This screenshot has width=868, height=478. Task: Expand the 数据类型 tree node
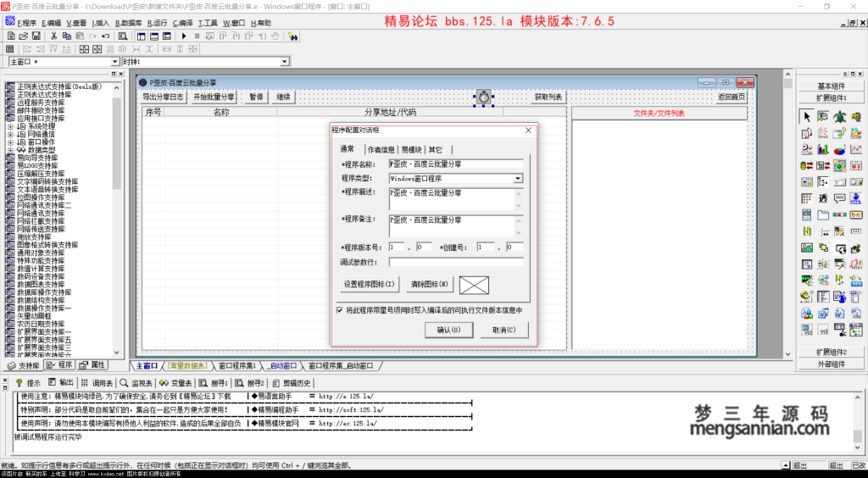coord(10,150)
